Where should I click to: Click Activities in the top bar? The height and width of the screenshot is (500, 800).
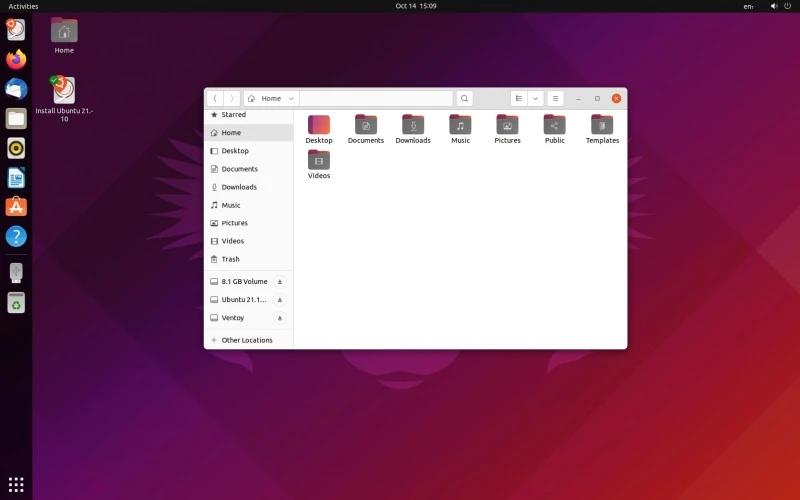[23, 6]
